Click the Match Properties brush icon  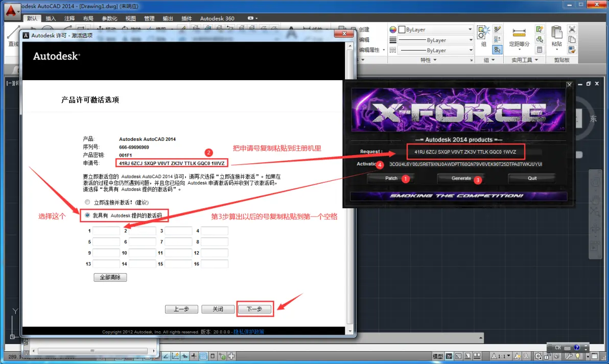572,50
